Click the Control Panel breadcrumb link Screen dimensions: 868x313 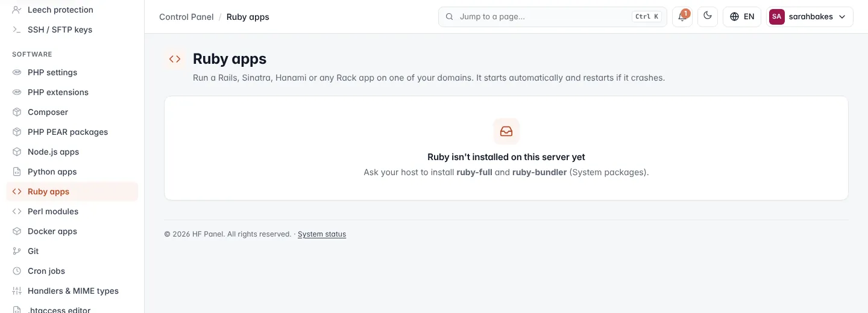[186, 17]
